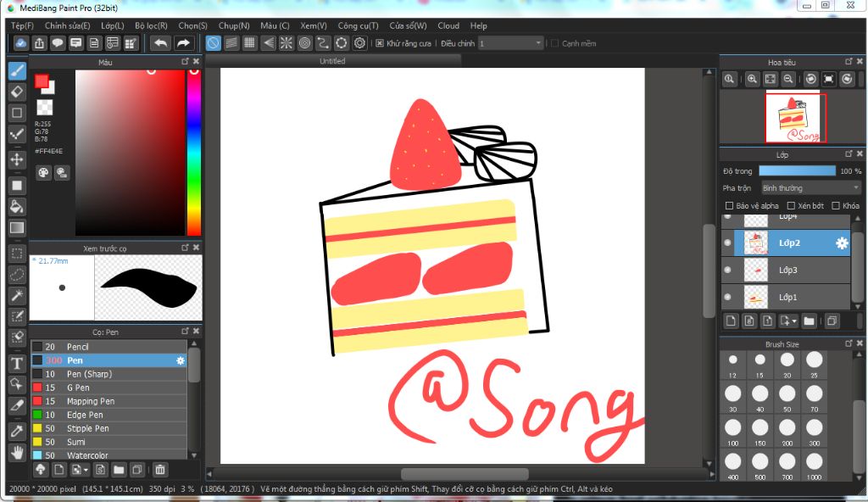Toggle the Cạnh mềm checkbox
Image resolution: width=868 pixels, height=502 pixels.
point(554,43)
